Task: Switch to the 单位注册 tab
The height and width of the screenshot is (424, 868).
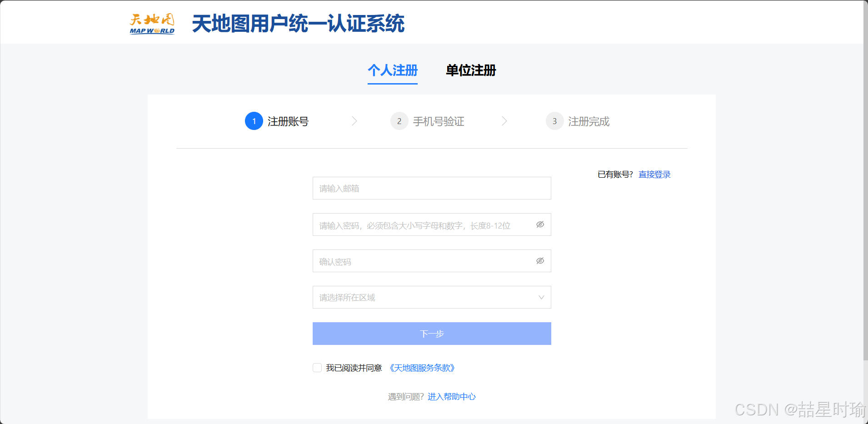Action: (471, 70)
